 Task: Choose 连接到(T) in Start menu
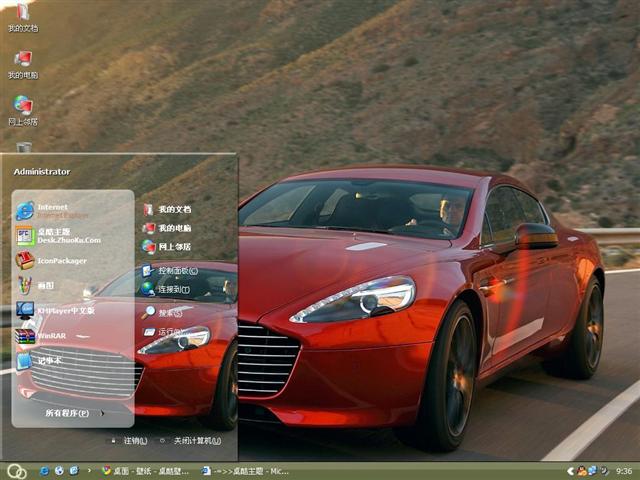(165, 289)
